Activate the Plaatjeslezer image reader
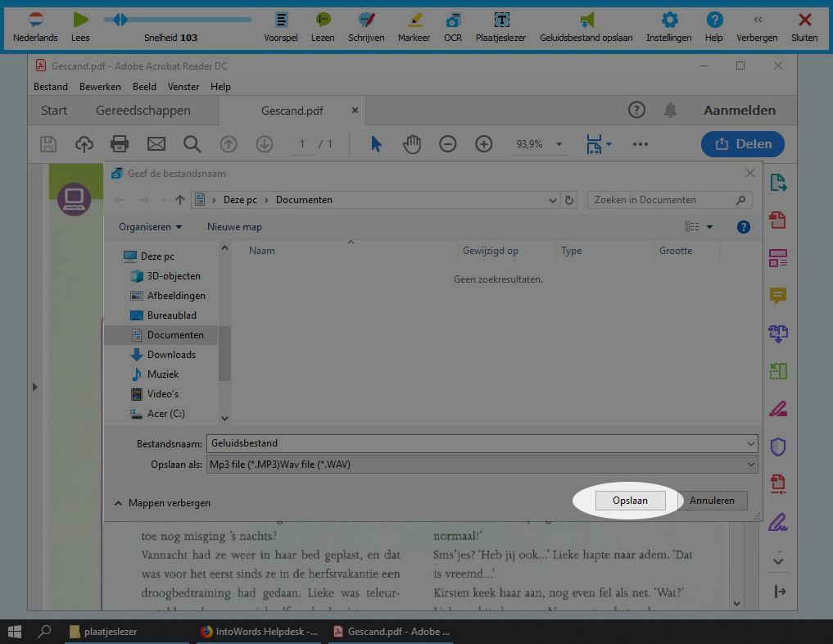The image size is (833, 644). pos(501,20)
